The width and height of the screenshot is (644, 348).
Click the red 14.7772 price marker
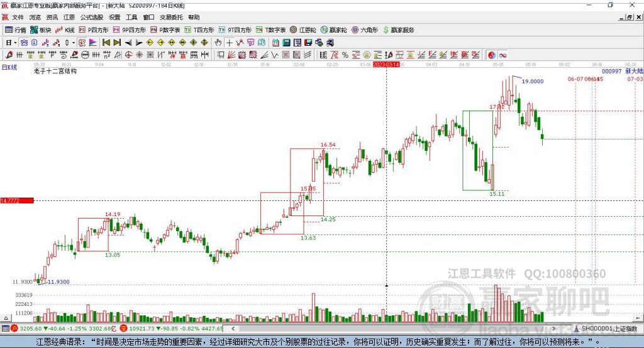pos(17,200)
